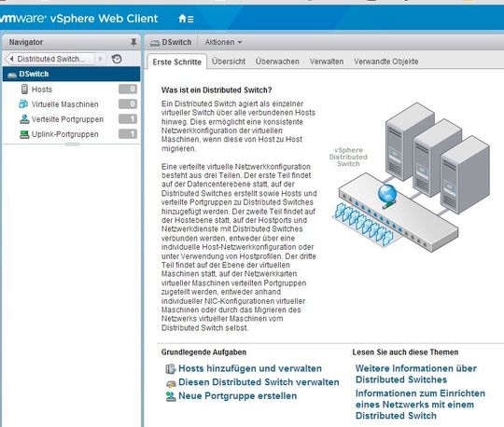
Task: Click the VMware vSphere Web Client logo
Action: pos(79,19)
